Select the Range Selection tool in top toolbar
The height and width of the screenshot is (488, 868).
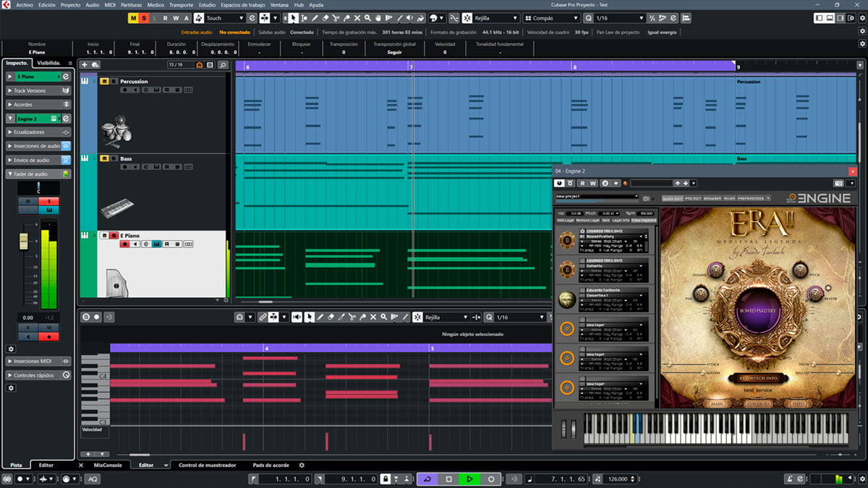coord(304,18)
